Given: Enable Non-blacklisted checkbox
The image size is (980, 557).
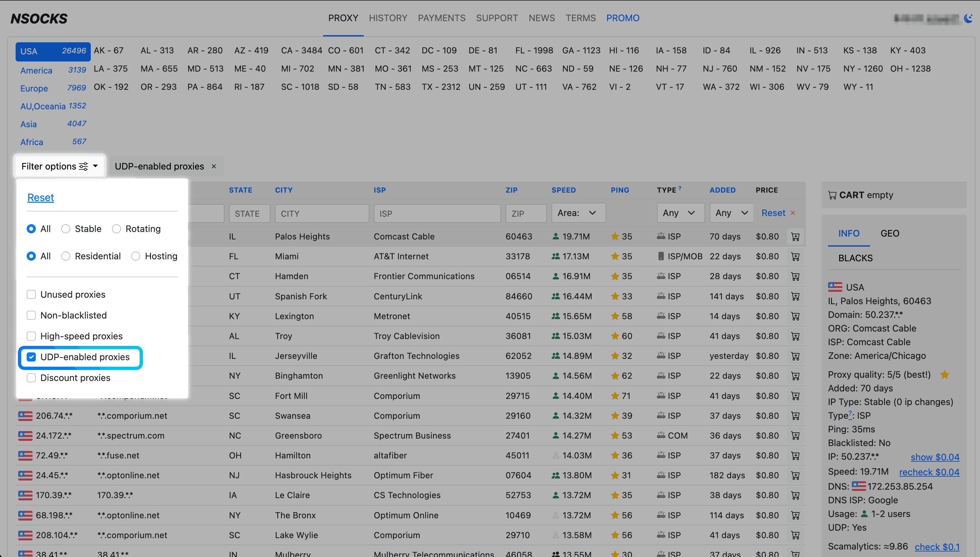Looking at the screenshot, I should [31, 315].
